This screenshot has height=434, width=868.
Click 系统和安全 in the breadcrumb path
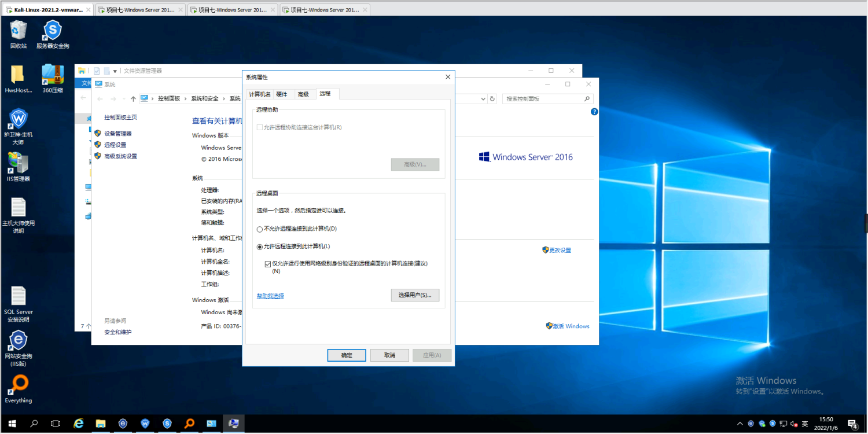(205, 99)
